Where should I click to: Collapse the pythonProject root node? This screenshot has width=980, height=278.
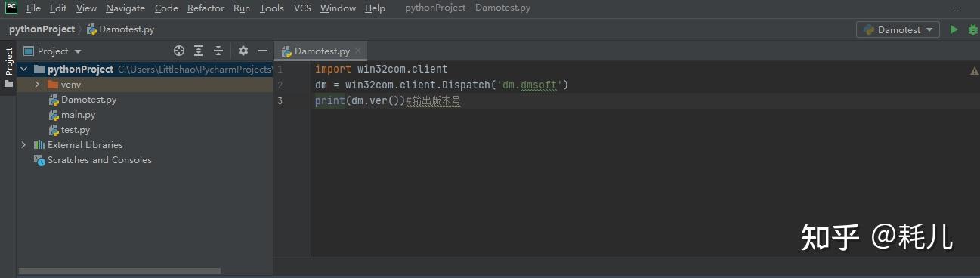click(x=23, y=69)
